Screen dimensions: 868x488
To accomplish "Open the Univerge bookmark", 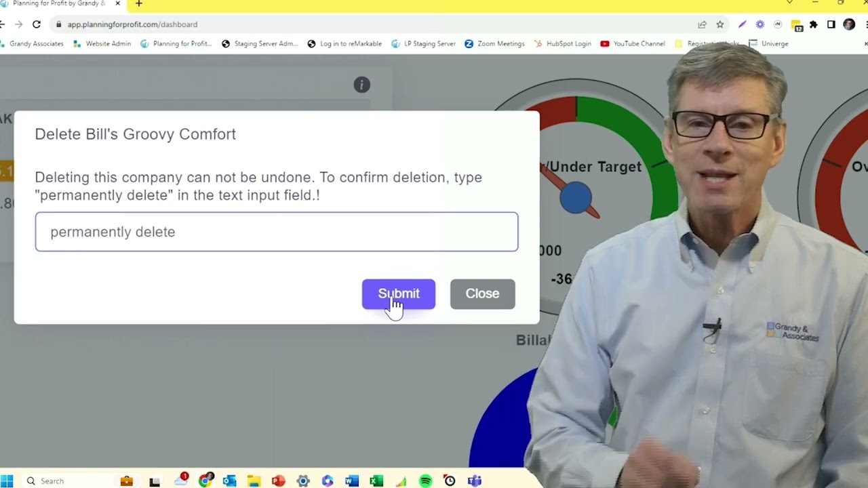I will (768, 43).
